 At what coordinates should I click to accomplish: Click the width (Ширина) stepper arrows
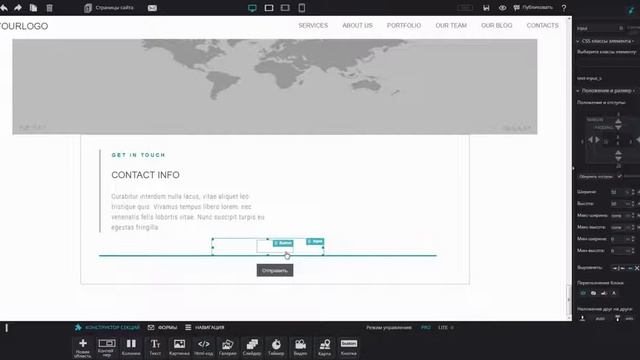point(633,192)
